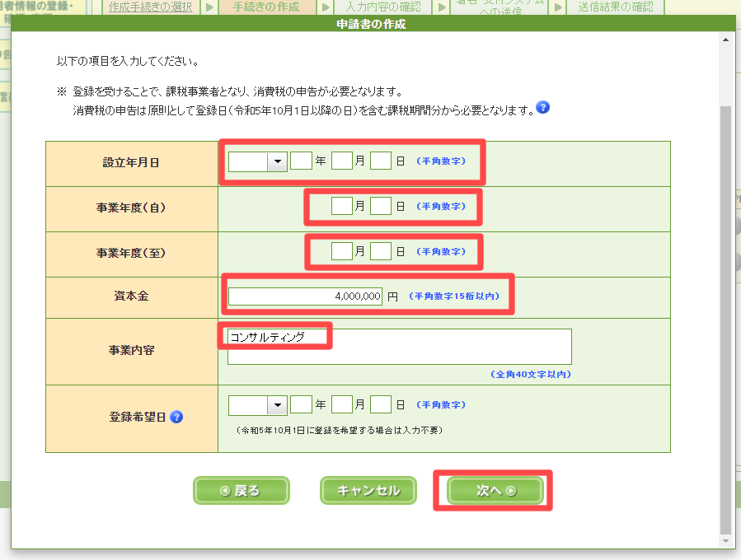Viewport: 741px width, 560px height.
Task: Focus the 資本金 amount field
Action: click(305, 296)
